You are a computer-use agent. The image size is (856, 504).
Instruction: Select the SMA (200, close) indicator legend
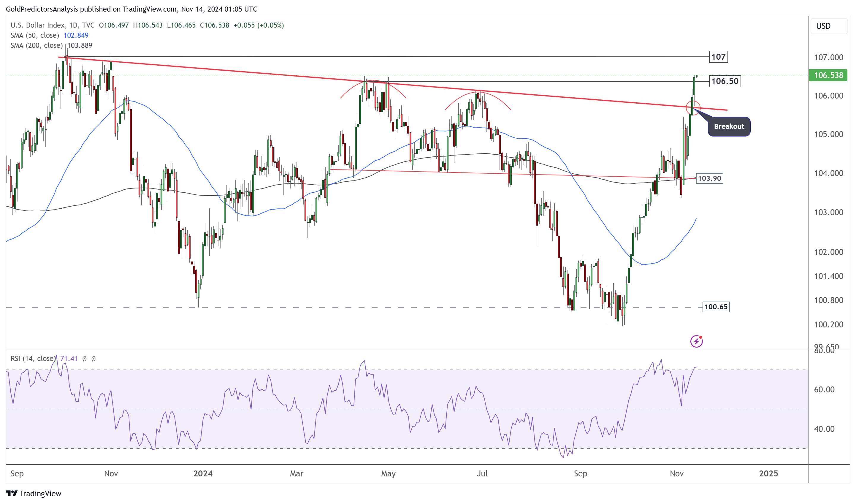click(x=37, y=45)
